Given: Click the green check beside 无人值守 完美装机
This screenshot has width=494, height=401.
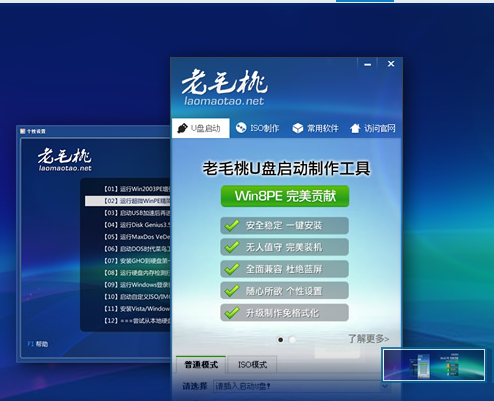Looking at the screenshot, I should click(232, 247).
